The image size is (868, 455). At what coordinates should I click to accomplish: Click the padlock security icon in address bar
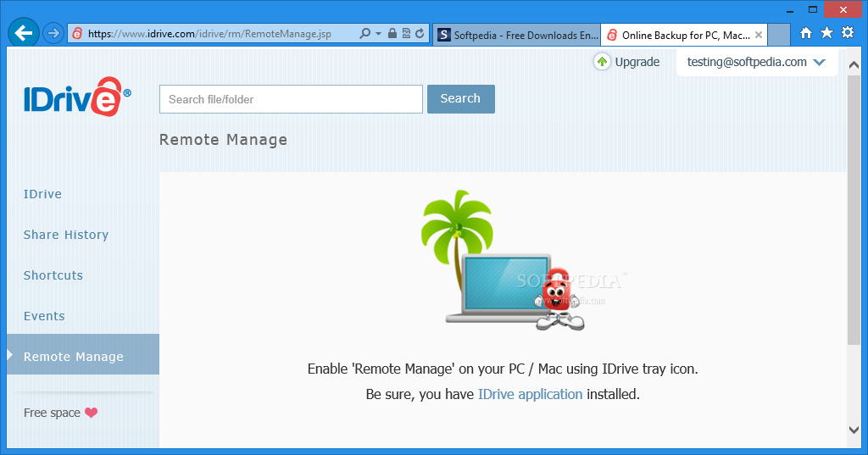pyautogui.click(x=392, y=33)
